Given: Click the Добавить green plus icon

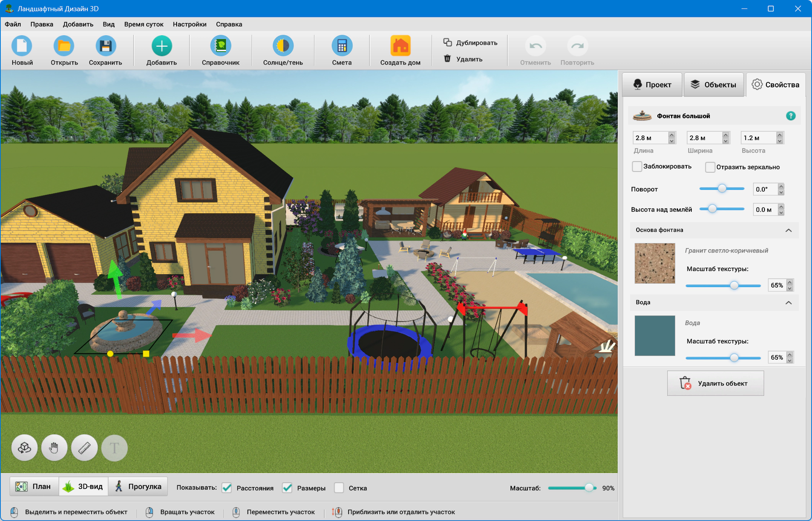Looking at the screenshot, I should pyautogui.click(x=162, y=46).
